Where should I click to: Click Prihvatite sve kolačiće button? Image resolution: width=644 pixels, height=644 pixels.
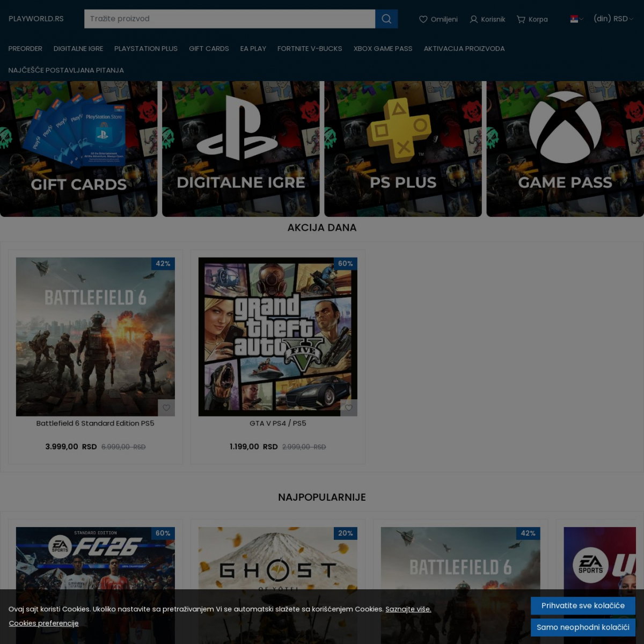click(x=583, y=605)
